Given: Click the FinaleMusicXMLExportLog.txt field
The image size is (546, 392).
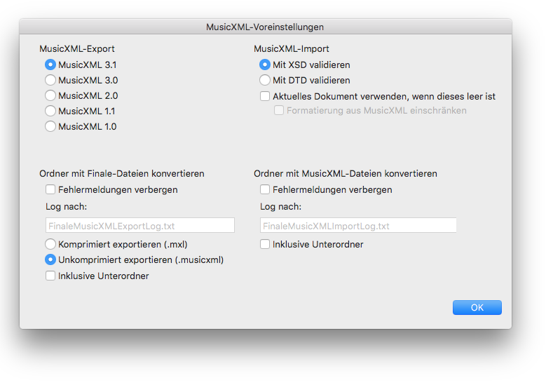Looking at the screenshot, I should coord(140,225).
